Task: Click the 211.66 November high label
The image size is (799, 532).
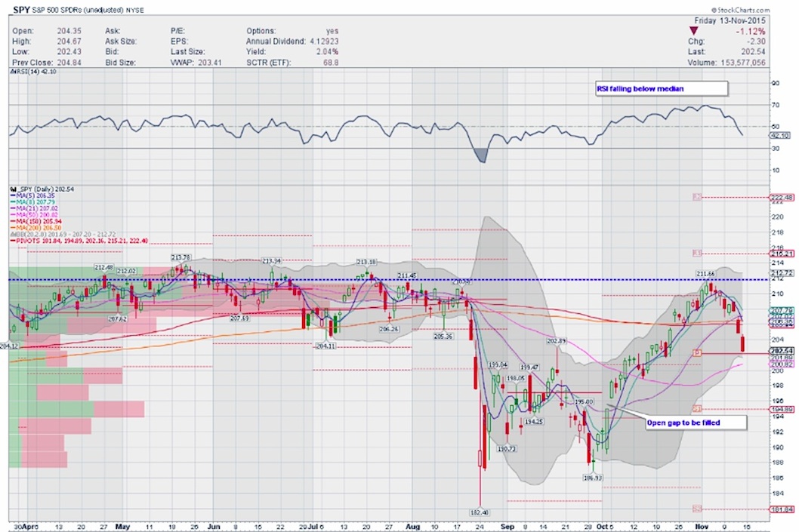Action: click(x=707, y=274)
